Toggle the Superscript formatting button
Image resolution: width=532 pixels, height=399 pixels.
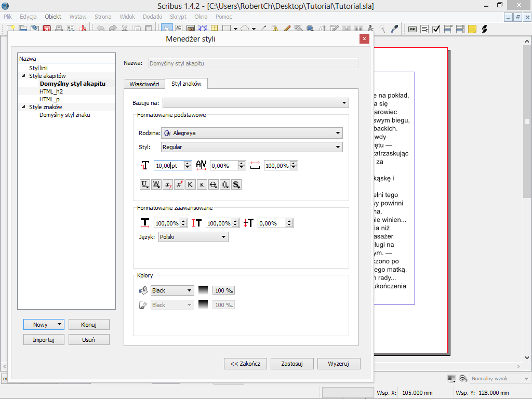click(179, 184)
